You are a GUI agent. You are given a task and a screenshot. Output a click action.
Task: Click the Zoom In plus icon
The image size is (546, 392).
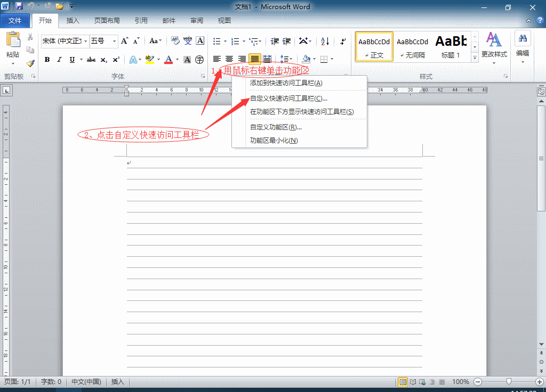pyautogui.click(x=540, y=382)
